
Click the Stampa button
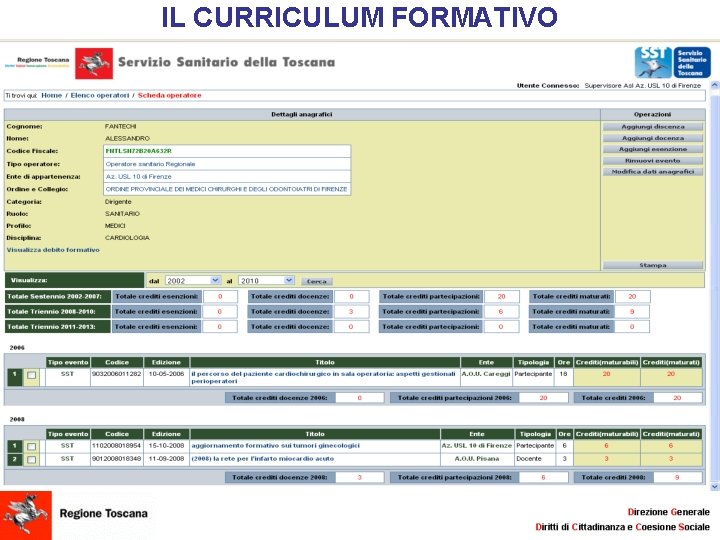(652, 265)
